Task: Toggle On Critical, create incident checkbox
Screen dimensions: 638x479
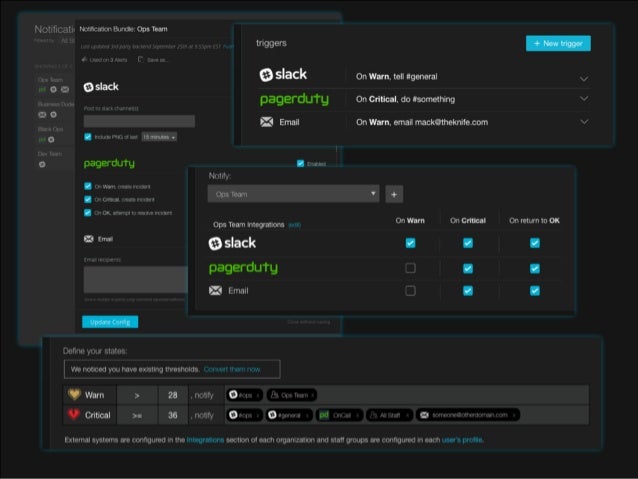Action: 88,199
